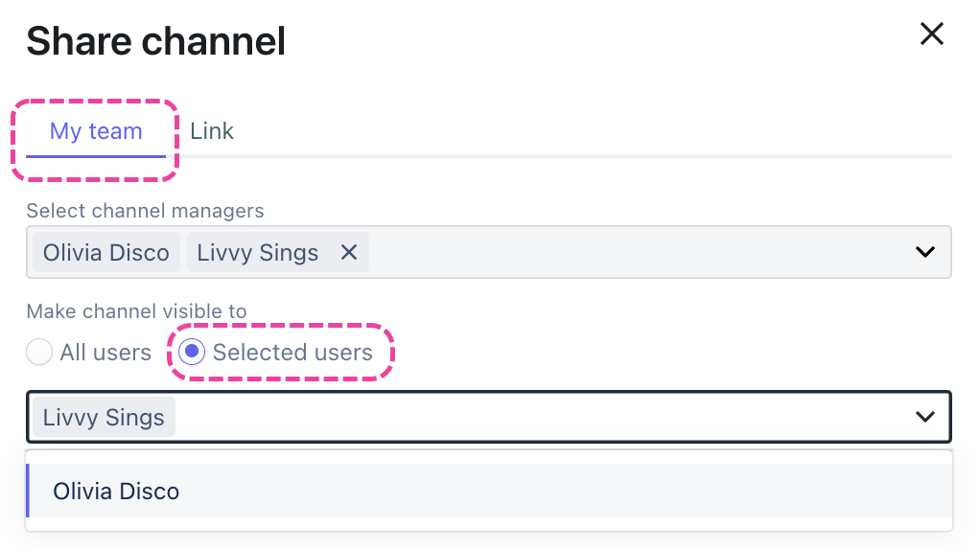Click the blue highlight bar beside Olivia Disco
The width and height of the screenshot is (980, 550).
[28, 491]
